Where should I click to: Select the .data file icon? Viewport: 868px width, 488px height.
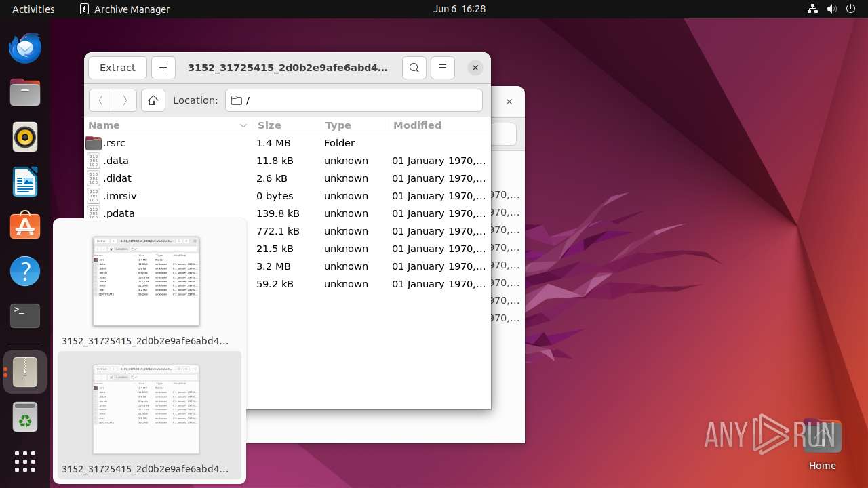click(93, 161)
